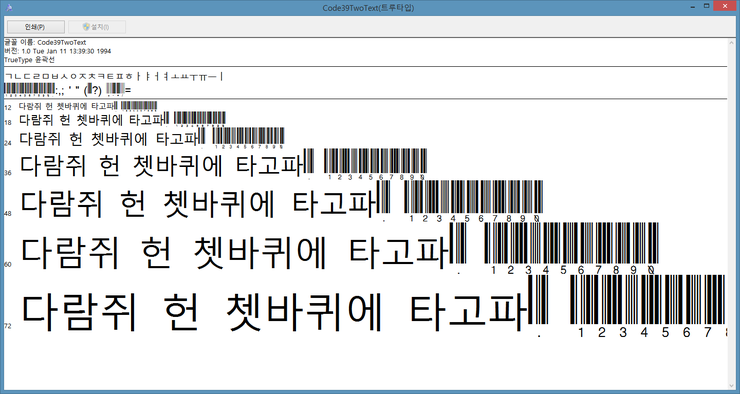
Task: Click the size 24 sample text row
Action: (x=151, y=138)
